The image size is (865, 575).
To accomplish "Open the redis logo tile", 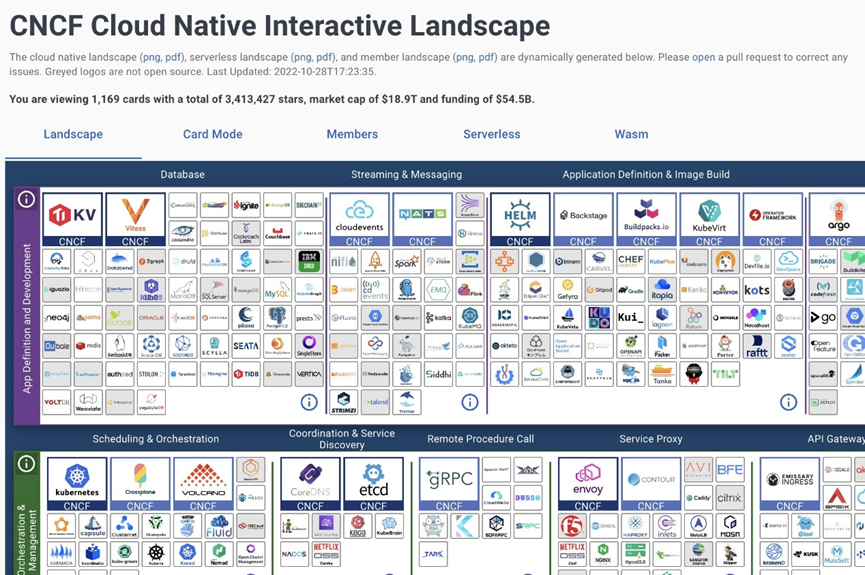I will pos(88,346).
